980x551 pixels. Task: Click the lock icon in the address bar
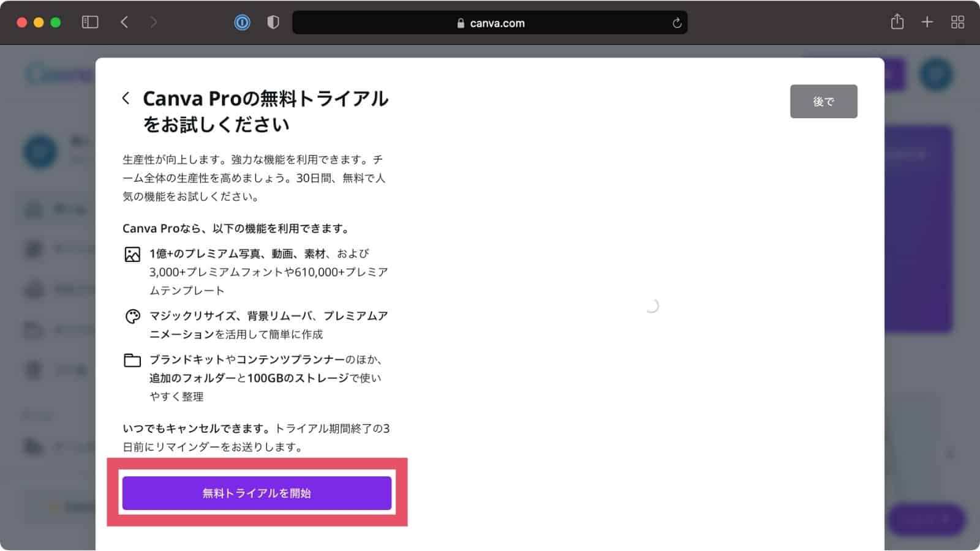pyautogui.click(x=461, y=23)
